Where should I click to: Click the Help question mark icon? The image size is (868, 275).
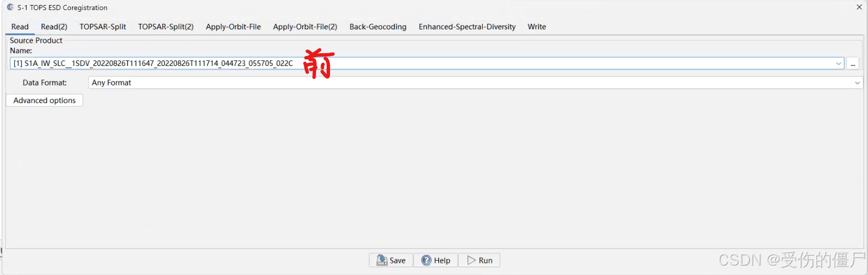pyautogui.click(x=427, y=261)
